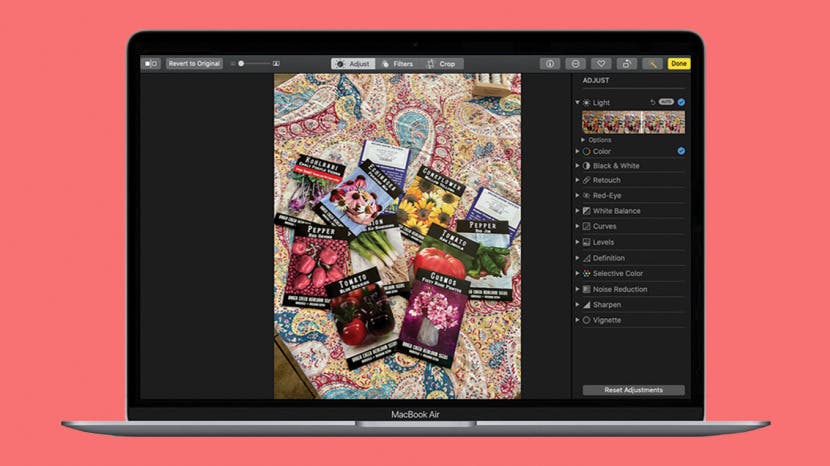Image resolution: width=830 pixels, height=466 pixels.
Task: Adjust the zoom slider knob
Action: pyautogui.click(x=241, y=64)
